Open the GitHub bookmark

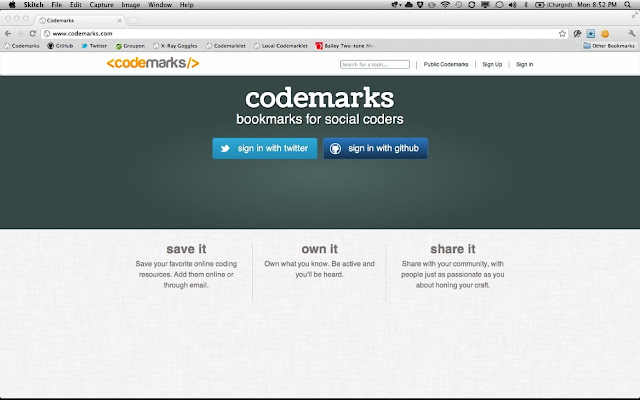(60, 46)
